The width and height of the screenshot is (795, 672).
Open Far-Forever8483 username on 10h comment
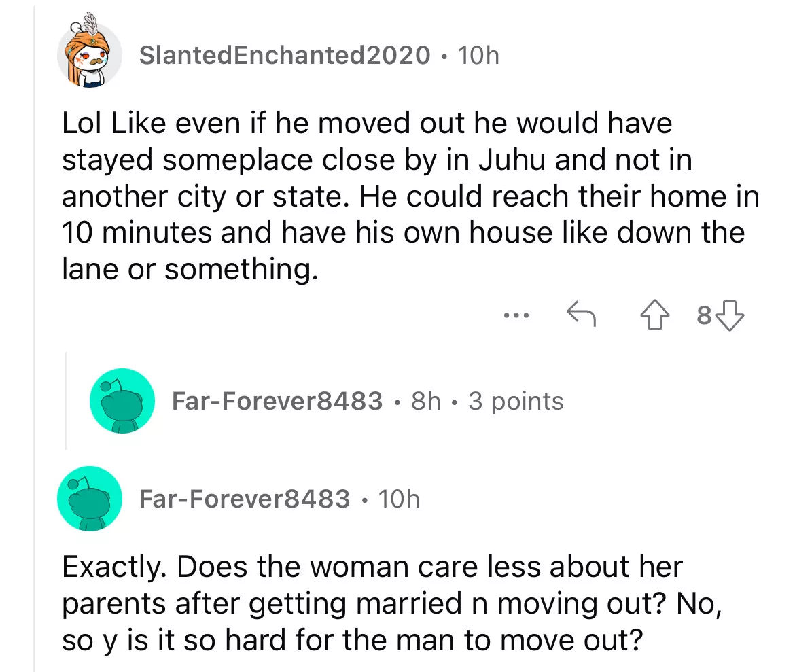click(x=245, y=499)
